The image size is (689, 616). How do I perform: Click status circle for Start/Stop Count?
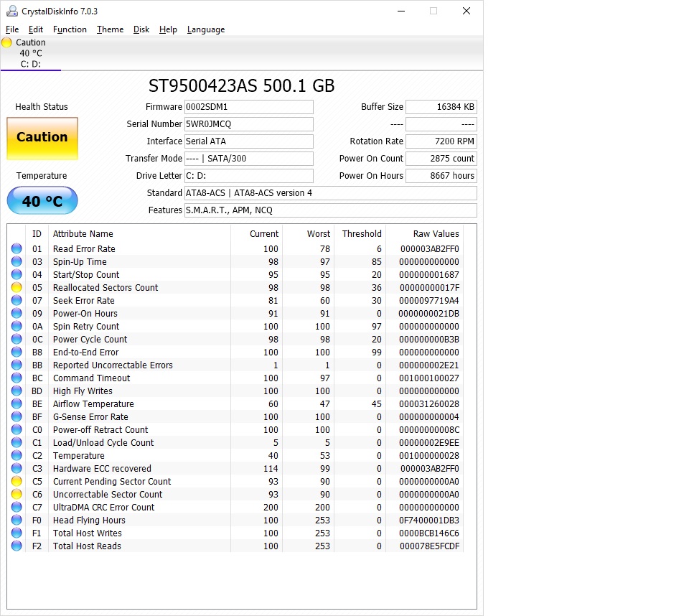coord(17,274)
